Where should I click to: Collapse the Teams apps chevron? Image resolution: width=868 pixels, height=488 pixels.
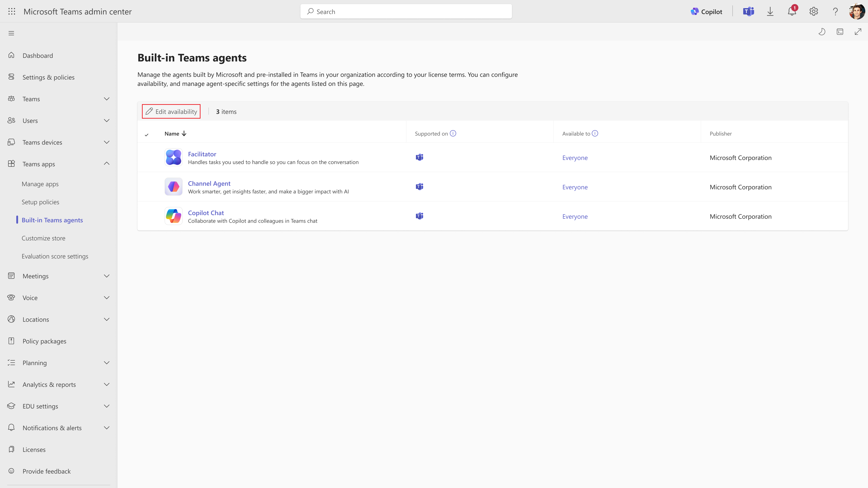coord(107,164)
